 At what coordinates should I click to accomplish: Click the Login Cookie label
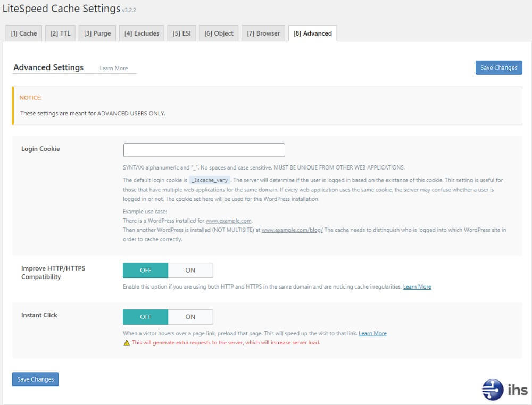(x=40, y=149)
